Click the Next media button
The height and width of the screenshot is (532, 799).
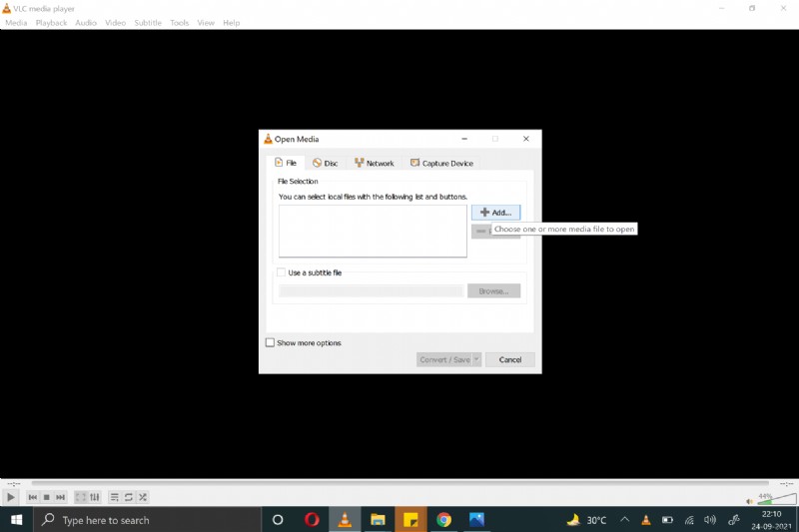[61, 497]
